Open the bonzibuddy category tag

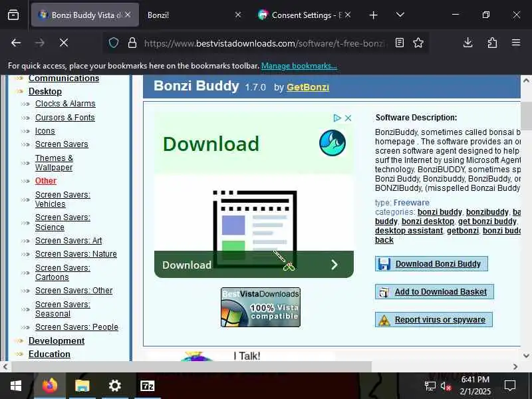(x=487, y=212)
